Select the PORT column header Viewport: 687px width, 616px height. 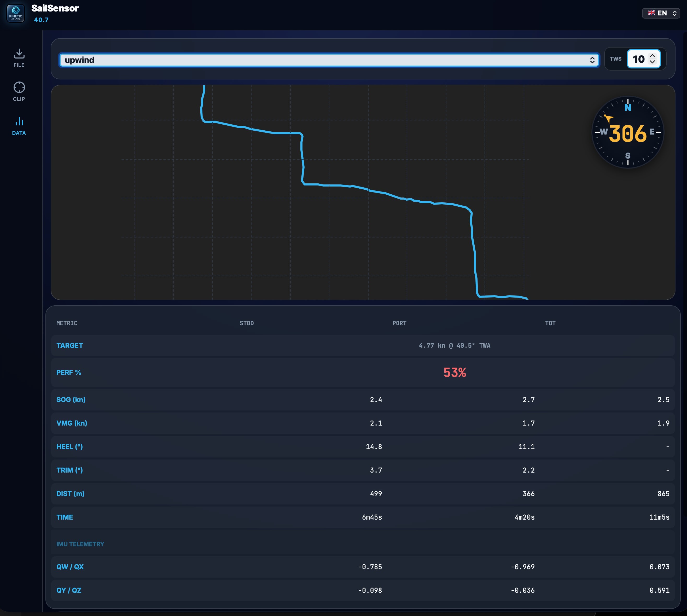tap(399, 323)
